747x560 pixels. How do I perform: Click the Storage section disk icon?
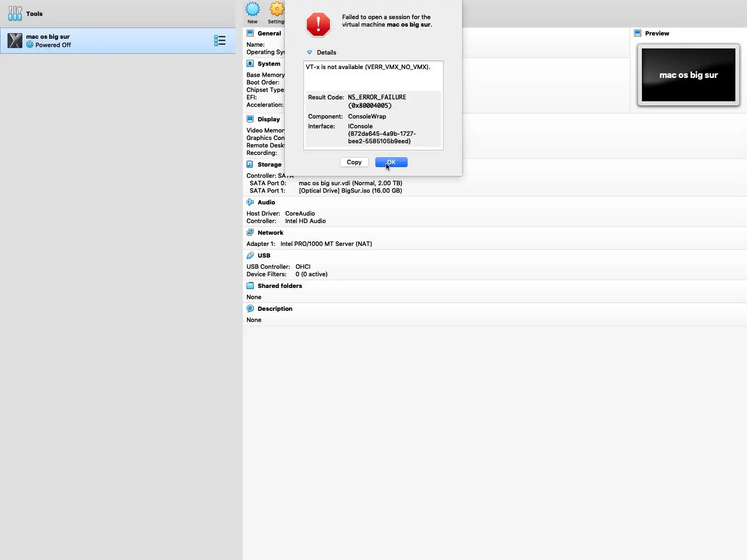pyautogui.click(x=250, y=164)
